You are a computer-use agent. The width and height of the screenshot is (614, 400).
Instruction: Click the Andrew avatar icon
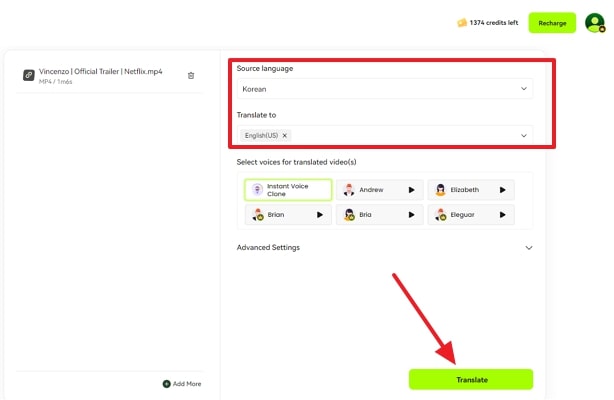pyautogui.click(x=349, y=190)
